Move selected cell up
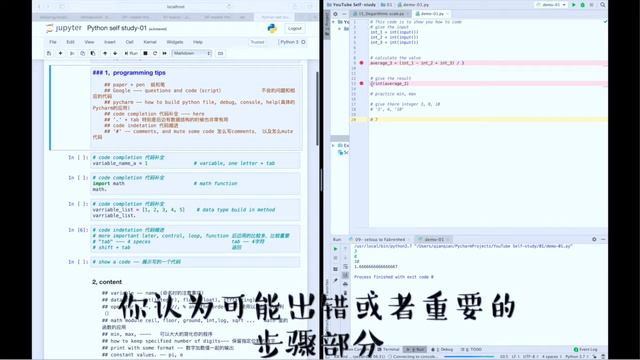Viewport: 640px width, 360px height. [105, 53]
